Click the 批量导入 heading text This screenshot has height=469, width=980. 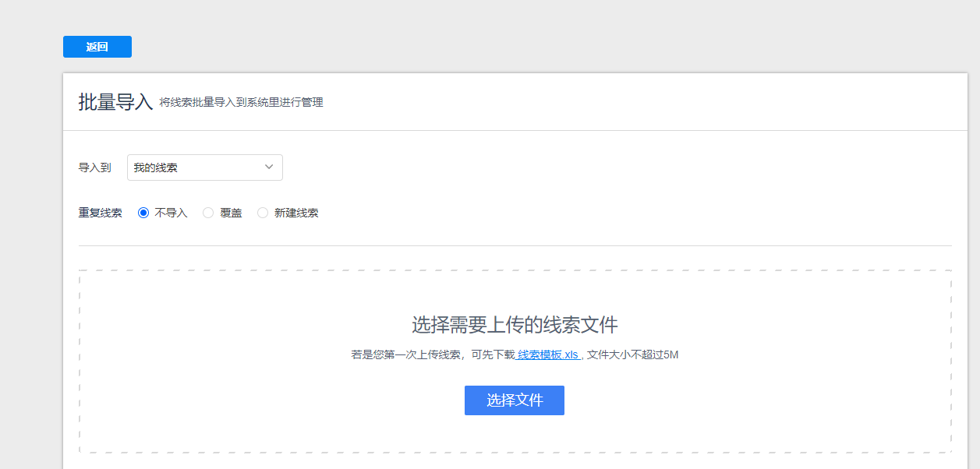(115, 102)
